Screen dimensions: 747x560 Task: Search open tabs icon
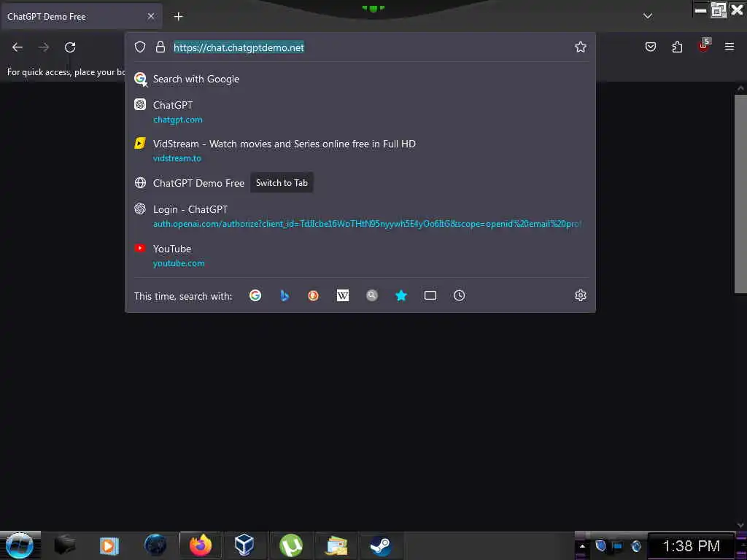click(430, 296)
